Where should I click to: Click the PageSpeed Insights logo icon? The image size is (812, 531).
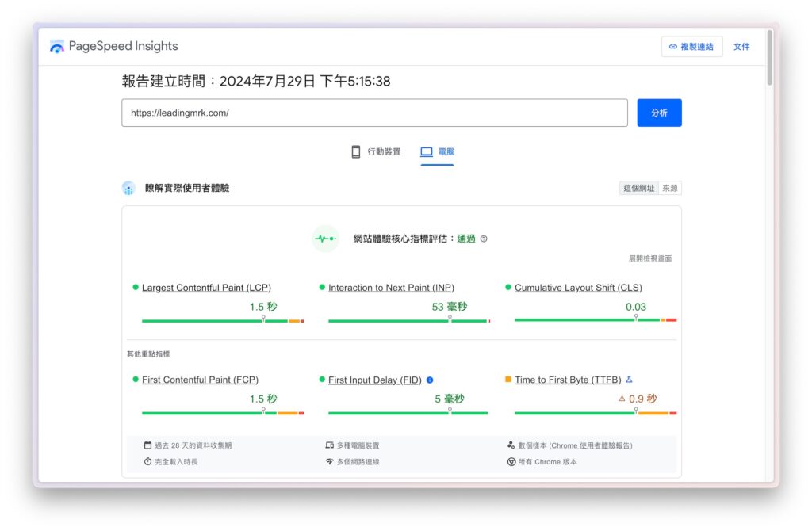56,47
